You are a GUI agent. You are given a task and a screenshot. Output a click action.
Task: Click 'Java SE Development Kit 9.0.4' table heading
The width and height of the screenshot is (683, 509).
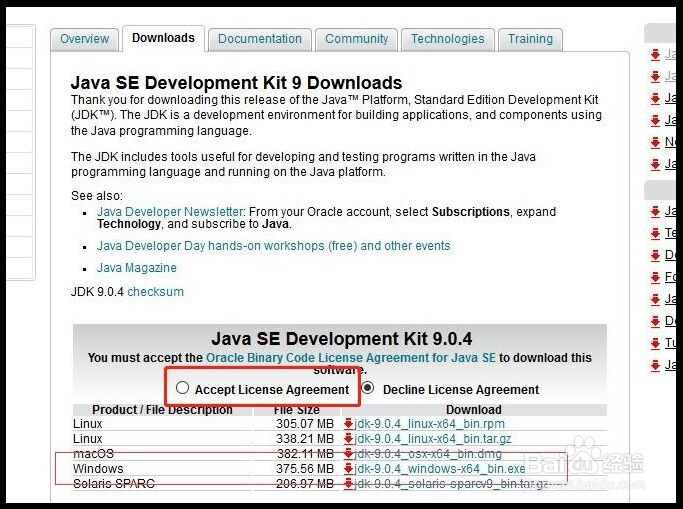coord(342,339)
